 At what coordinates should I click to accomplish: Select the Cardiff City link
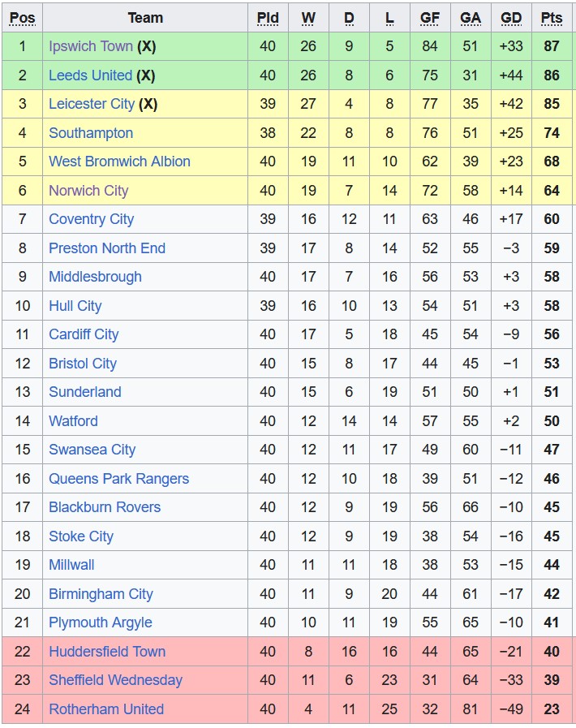84,334
